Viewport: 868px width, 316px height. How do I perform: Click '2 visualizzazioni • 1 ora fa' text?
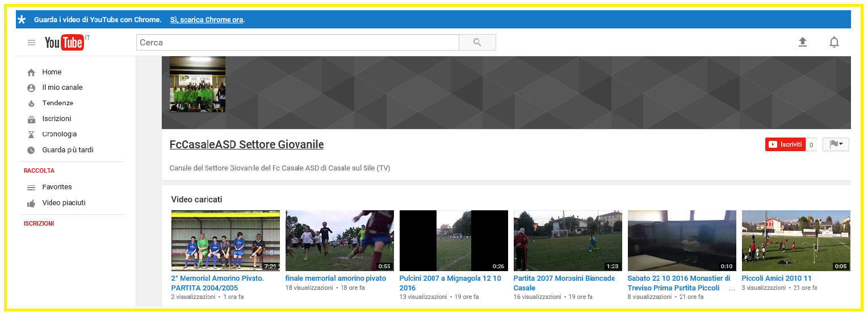click(208, 297)
